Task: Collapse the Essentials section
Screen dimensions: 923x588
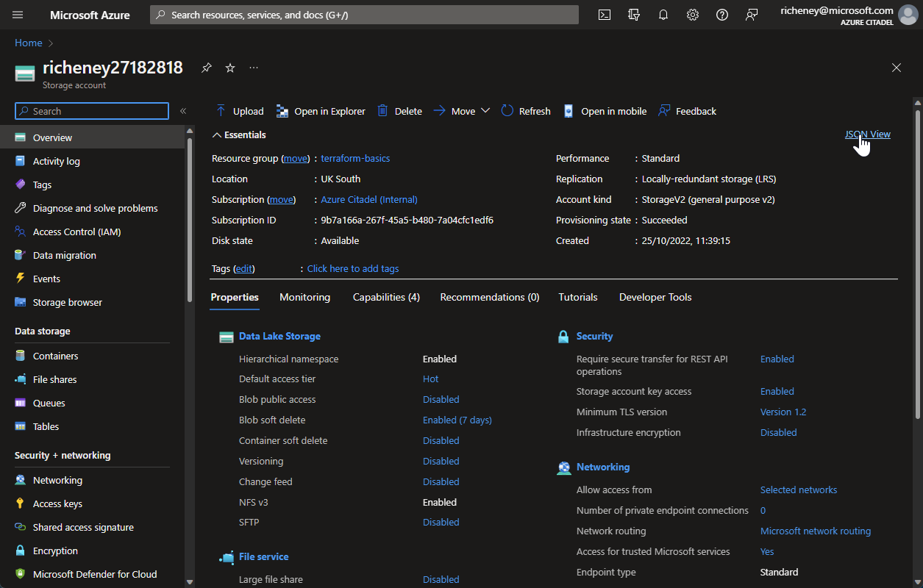Action: pyautogui.click(x=239, y=135)
